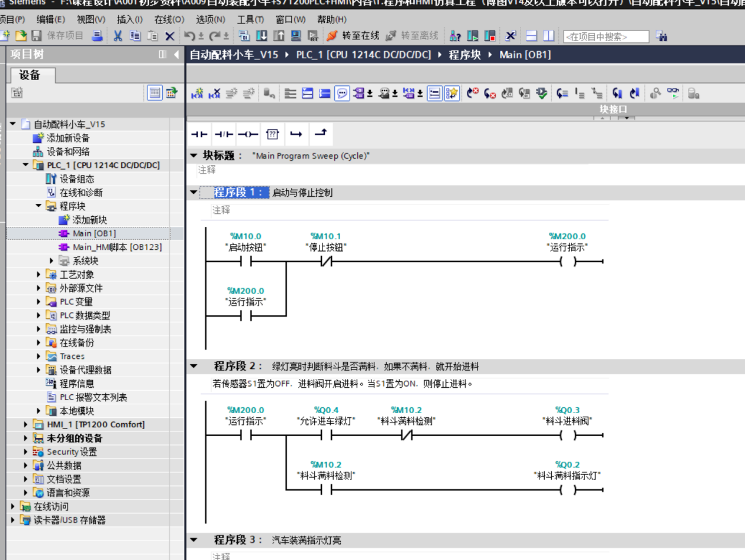
Task: Collapse the 程序段 1 network
Action: coord(194,192)
